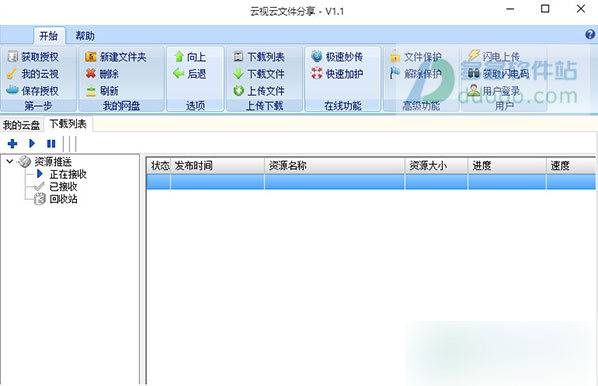598x386 pixels.
Task: Click the 后退 back arrow
Action: (178, 73)
